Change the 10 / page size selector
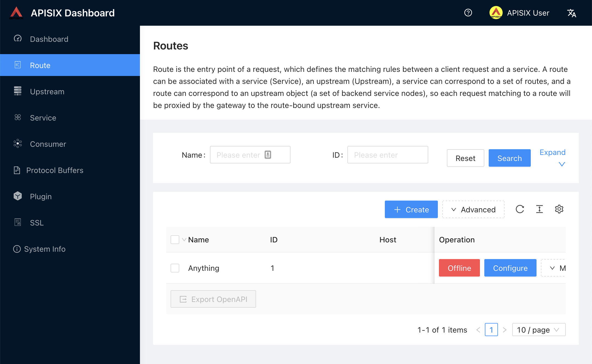The width and height of the screenshot is (592, 364). (538, 330)
